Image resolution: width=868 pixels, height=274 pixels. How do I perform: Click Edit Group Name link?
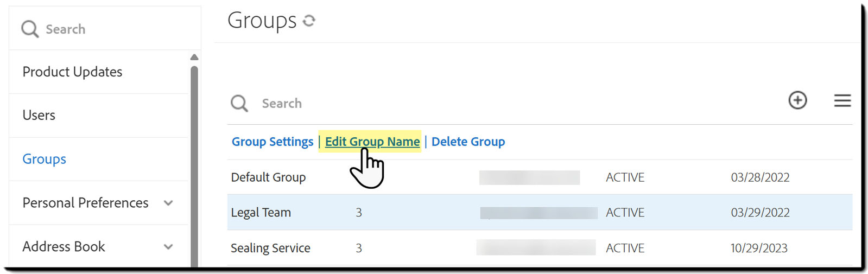[x=372, y=142]
